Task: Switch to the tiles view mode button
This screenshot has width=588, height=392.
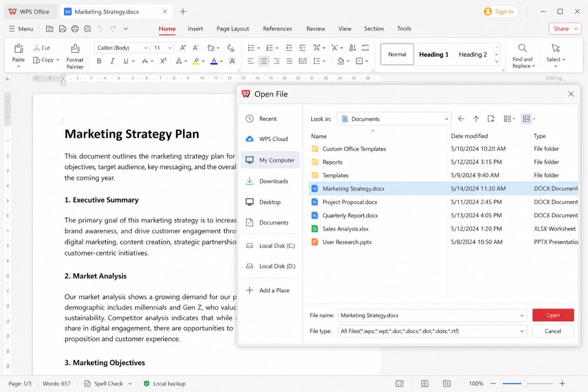Action: click(526, 119)
